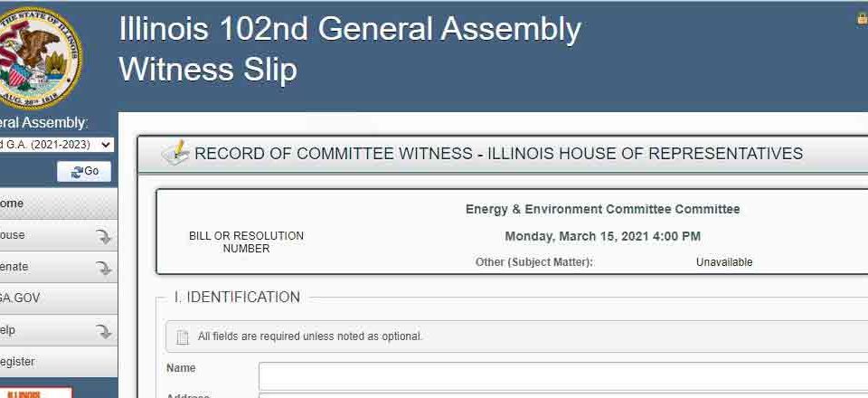
Task: Click the notepad icon beside the required fields note
Action: [182, 336]
